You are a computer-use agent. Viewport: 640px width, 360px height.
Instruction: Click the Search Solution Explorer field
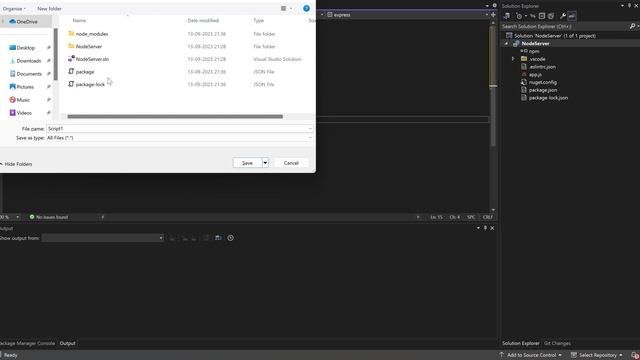tap(565, 26)
